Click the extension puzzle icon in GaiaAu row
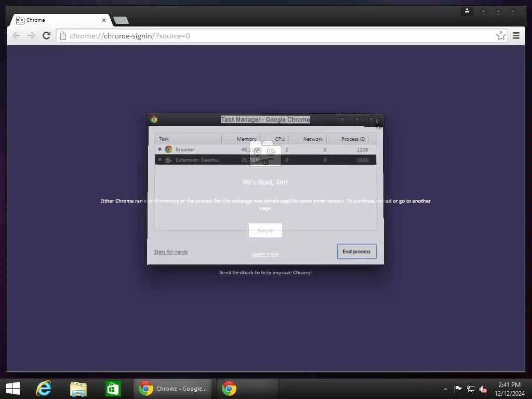Viewport: 532px width, 399px height. tap(168, 160)
